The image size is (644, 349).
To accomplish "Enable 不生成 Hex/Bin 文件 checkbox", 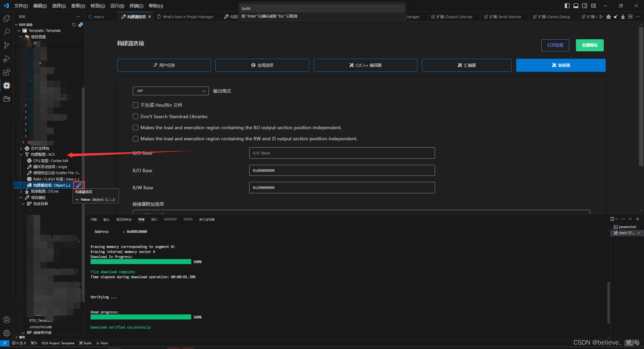I will tap(136, 105).
